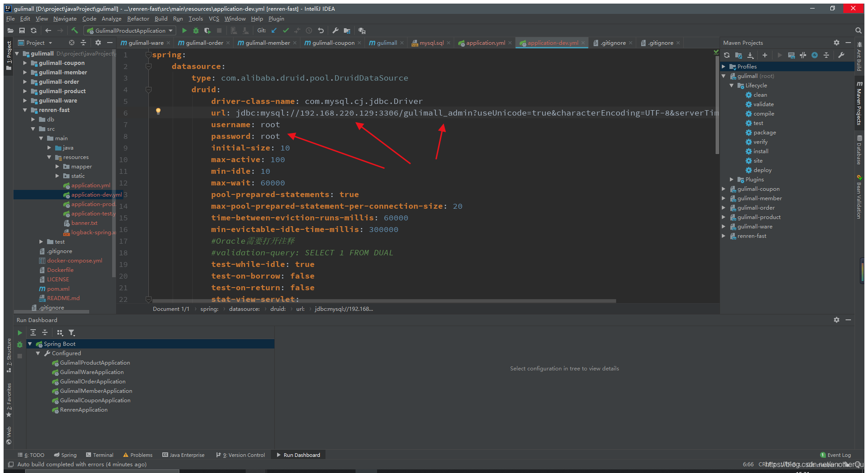This screenshot has height=473, width=868.
Task: Run selected configuration in Run Dashboard
Action: (20, 333)
